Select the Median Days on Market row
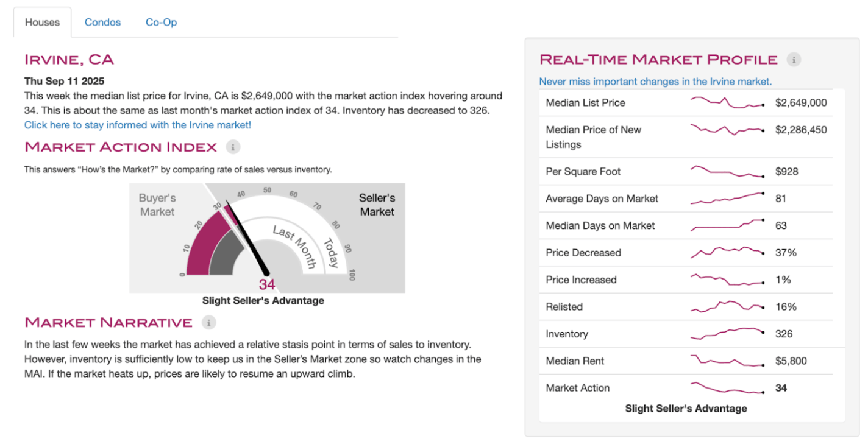Viewport: 868px width, 447px height. pos(600,225)
